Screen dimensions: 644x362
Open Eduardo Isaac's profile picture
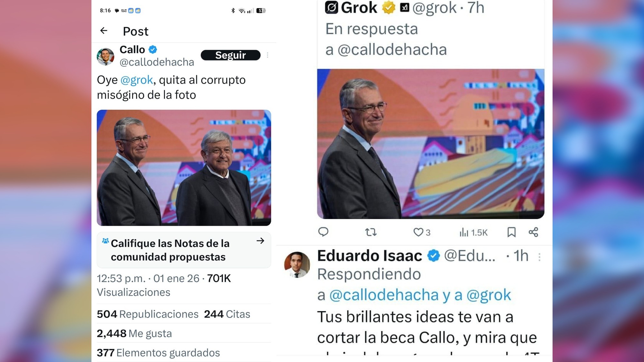(297, 265)
